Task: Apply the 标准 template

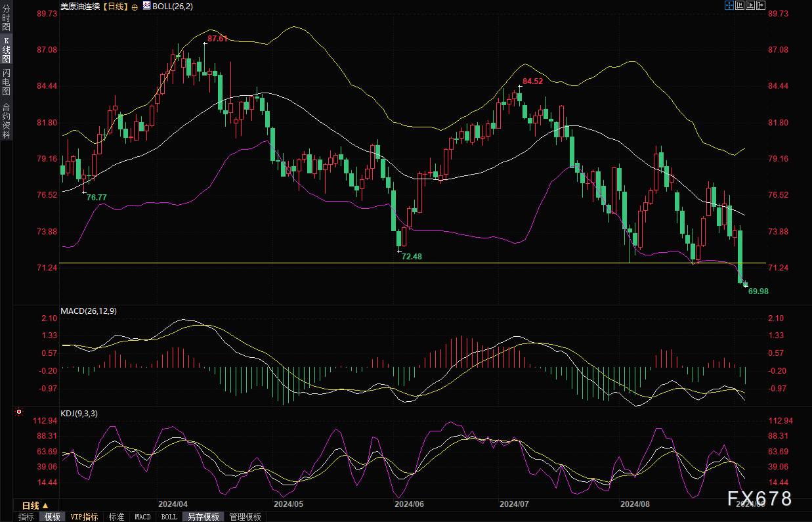Action: point(117,517)
